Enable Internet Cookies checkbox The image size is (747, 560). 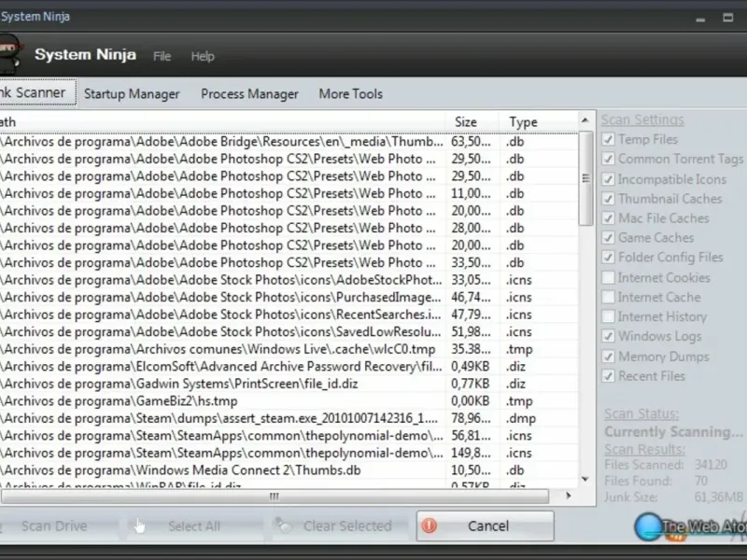pyautogui.click(x=608, y=277)
